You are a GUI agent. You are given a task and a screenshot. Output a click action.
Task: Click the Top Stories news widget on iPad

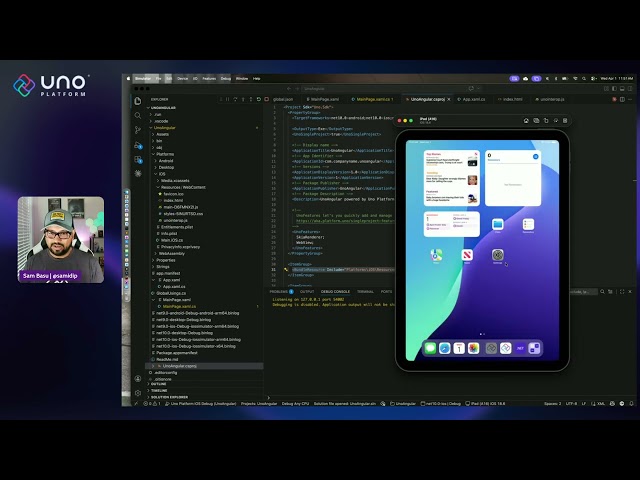pos(451,178)
